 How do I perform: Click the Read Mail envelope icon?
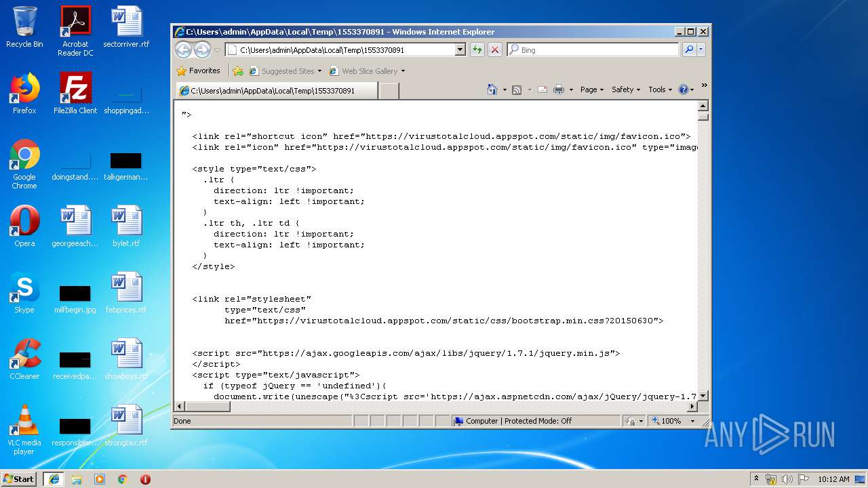coord(542,89)
